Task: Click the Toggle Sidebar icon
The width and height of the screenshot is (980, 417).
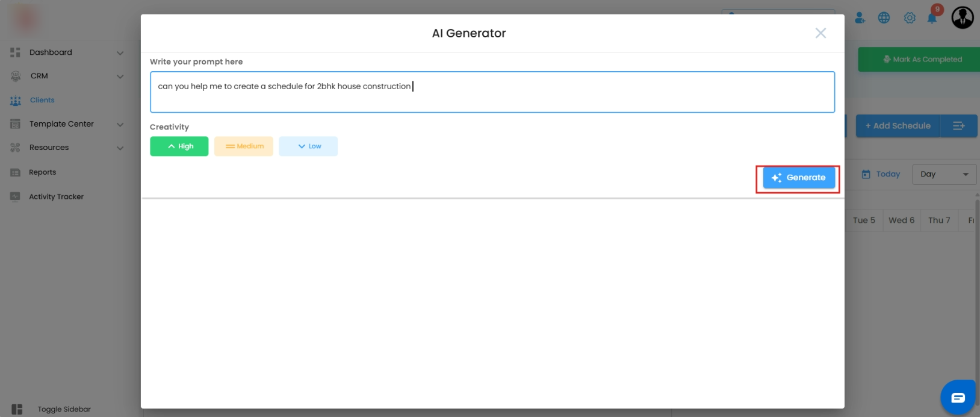Action: pos(17,409)
